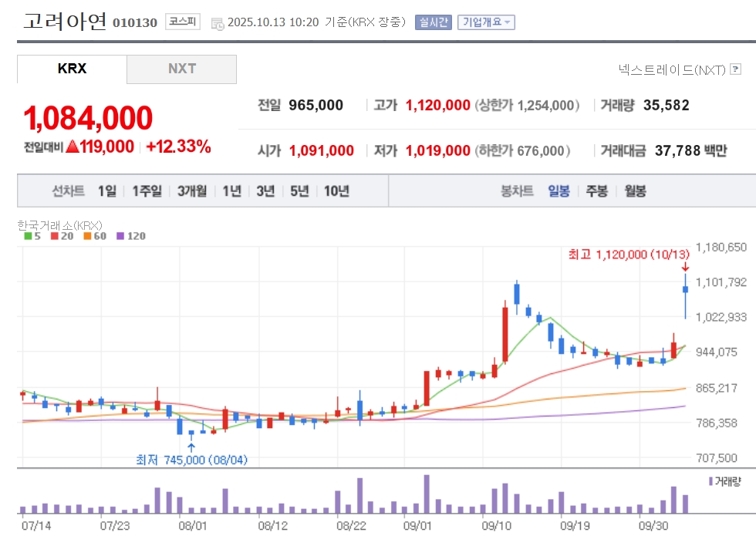Click the 최고 1,120,000 (10/13) chart label
756x553 pixels.
click(x=629, y=255)
